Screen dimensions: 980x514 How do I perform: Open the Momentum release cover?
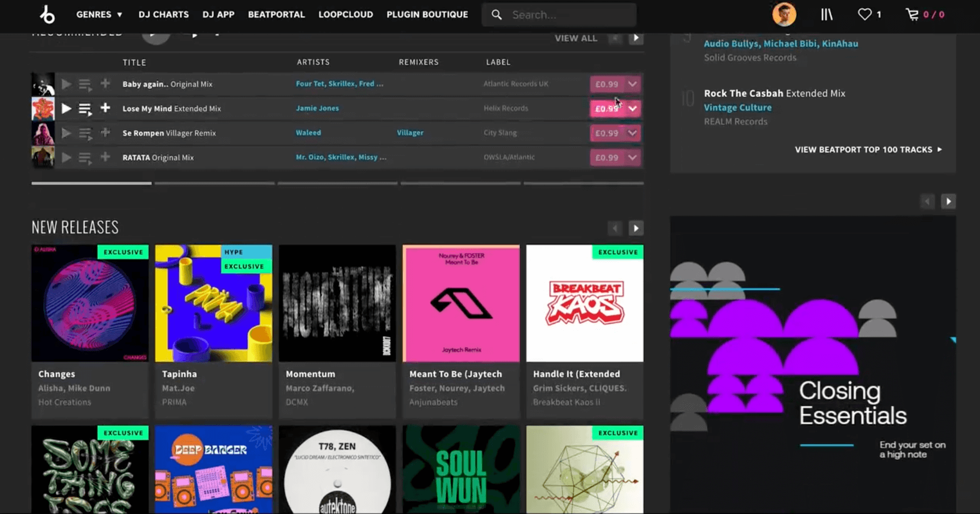coord(337,303)
